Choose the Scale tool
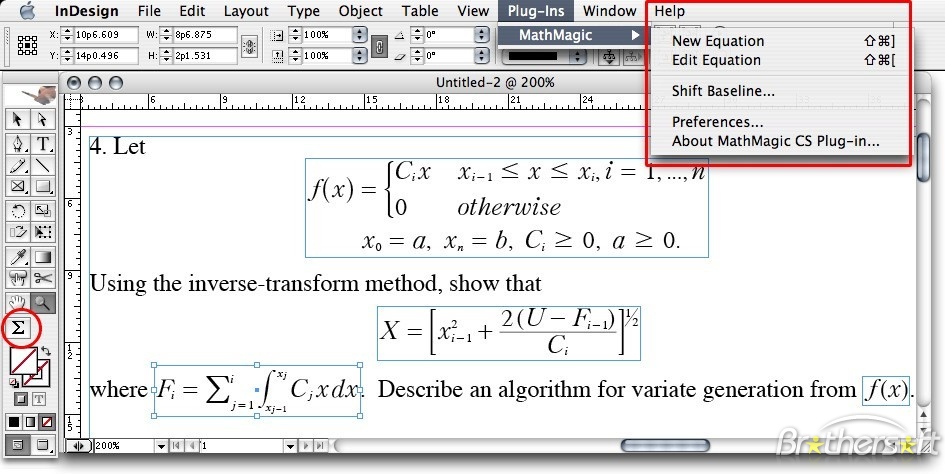This screenshot has width=945, height=474. pos(42,210)
